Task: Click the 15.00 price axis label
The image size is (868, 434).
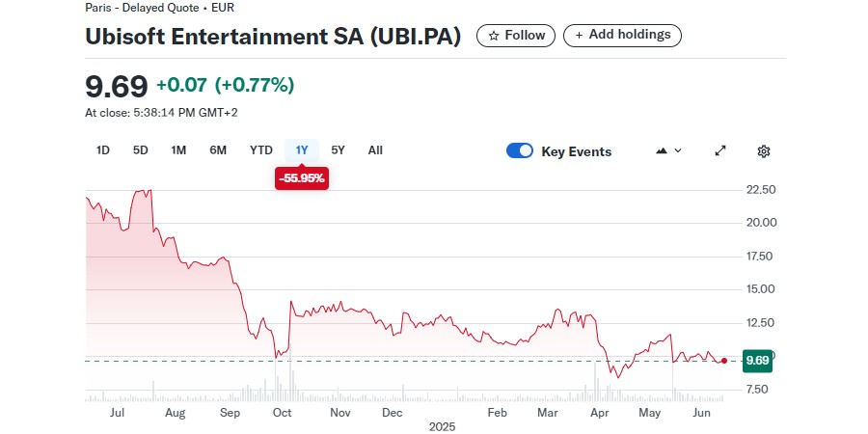Action: [761, 289]
